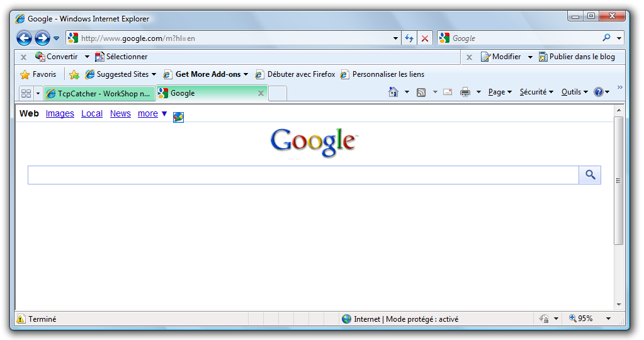Click the warning icon in status bar

pyautogui.click(x=21, y=319)
